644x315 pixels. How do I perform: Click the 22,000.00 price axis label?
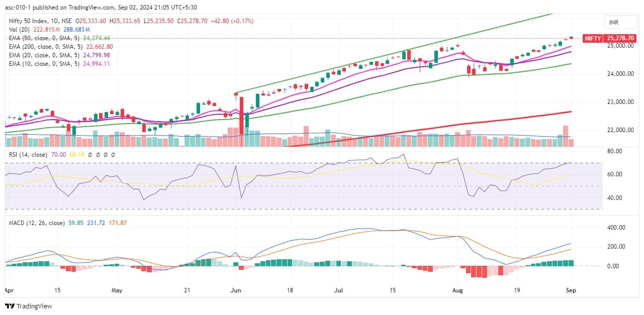(620, 130)
